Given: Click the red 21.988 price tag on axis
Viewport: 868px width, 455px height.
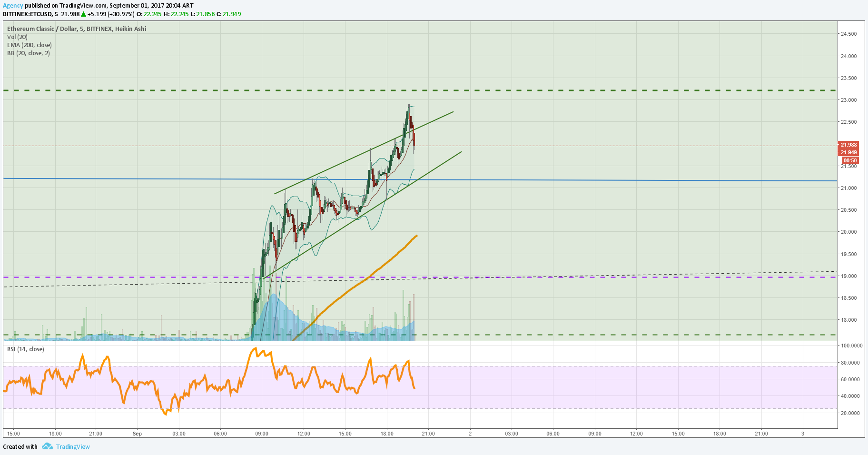Looking at the screenshot, I should tap(848, 145).
